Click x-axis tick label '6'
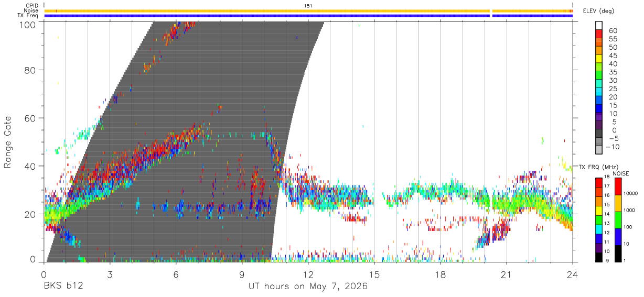 tap(176, 274)
